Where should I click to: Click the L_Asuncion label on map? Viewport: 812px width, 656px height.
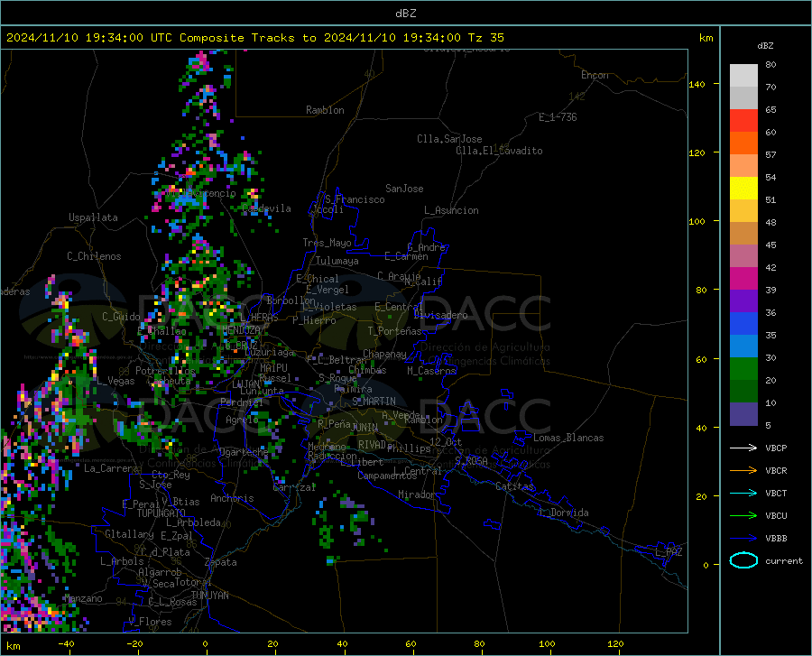point(451,210)
